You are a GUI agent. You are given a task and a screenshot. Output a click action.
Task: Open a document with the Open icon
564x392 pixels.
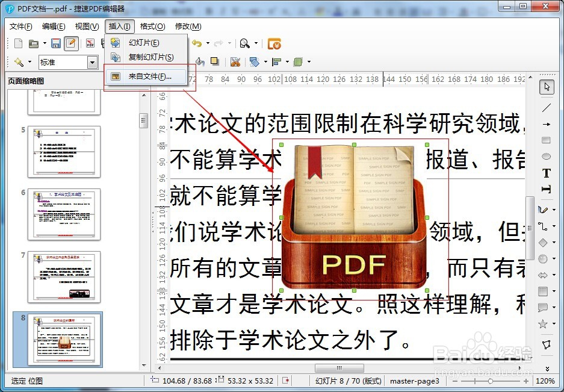click(34, 43)
